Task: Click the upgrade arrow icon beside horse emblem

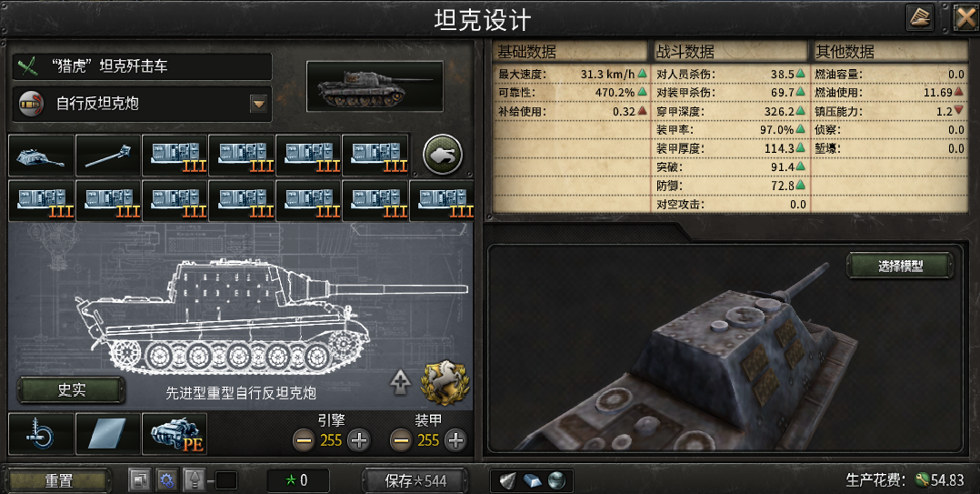Action: coord(400,381)
